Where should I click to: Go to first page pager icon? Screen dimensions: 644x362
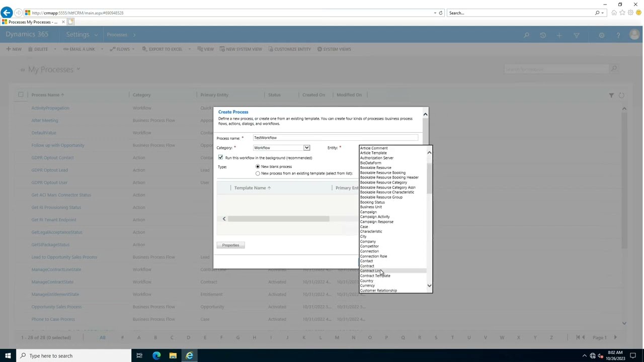pyautogui.click(x=579, y=337)
